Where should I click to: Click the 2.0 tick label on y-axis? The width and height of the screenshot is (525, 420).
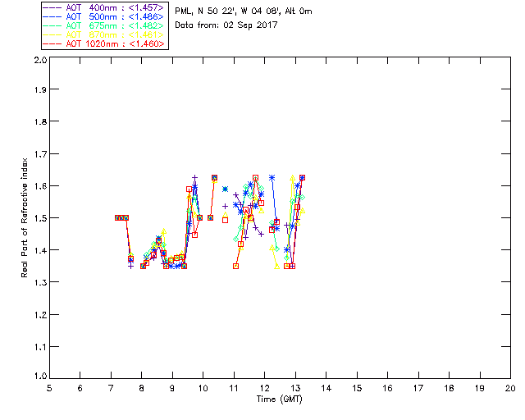39,61
